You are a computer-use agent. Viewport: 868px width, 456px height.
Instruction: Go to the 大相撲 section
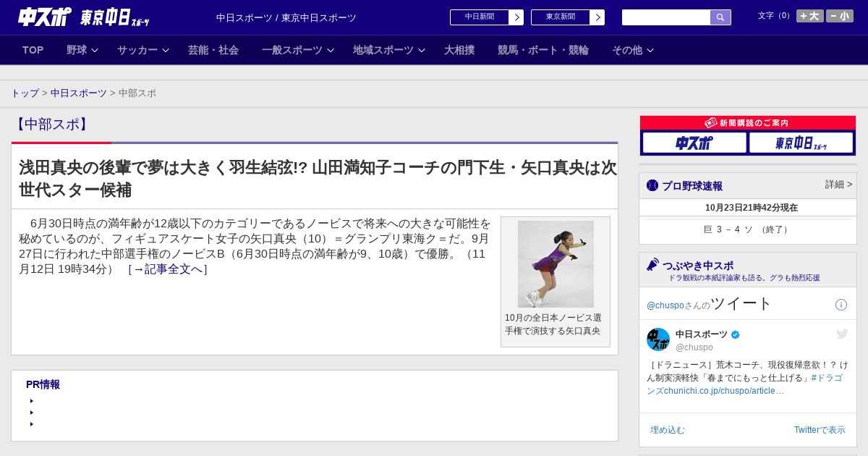[459, 50]
